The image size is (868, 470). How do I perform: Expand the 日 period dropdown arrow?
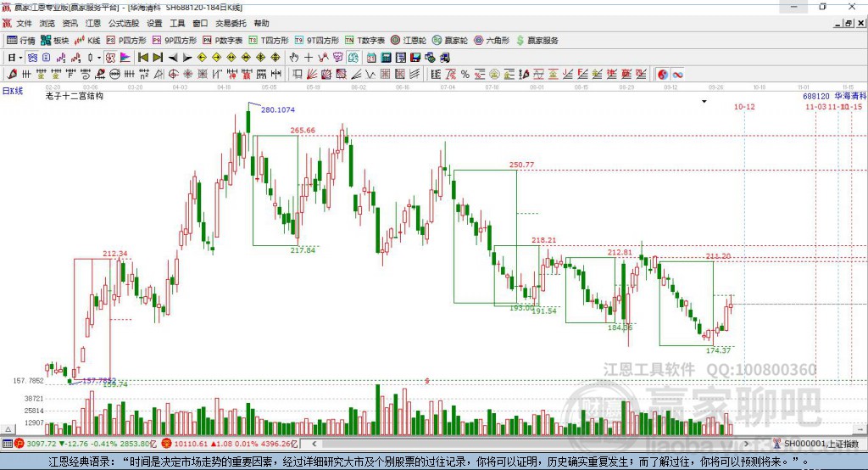point(20,57)
